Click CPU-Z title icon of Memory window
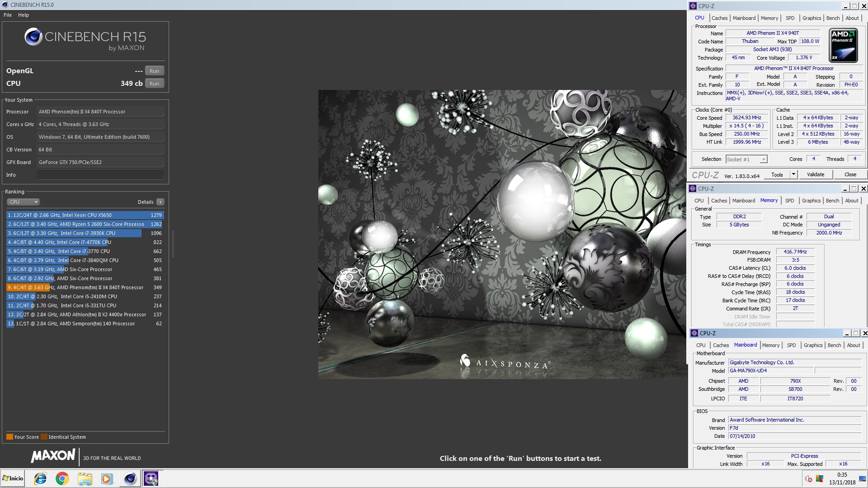868x488 pixels. point(693,188)
